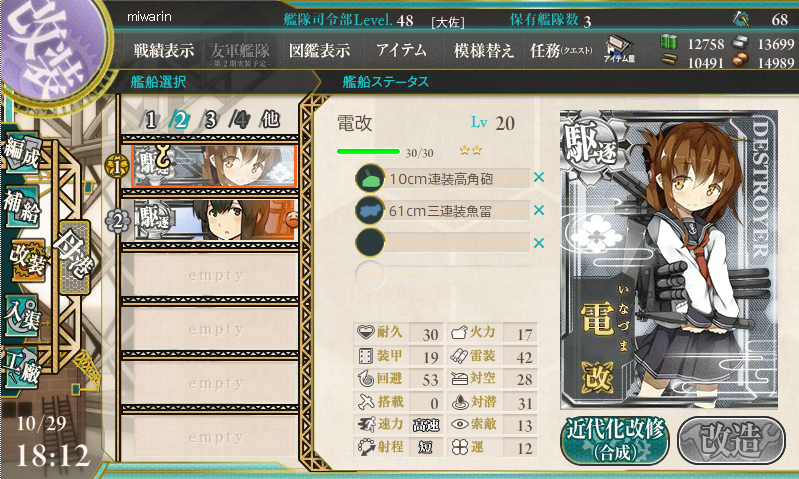This screenshot has height=479, width=799.
Task: Click the 61cm三連装魚雷 torpedo equipment icon
Action: [x=370, y=210]
